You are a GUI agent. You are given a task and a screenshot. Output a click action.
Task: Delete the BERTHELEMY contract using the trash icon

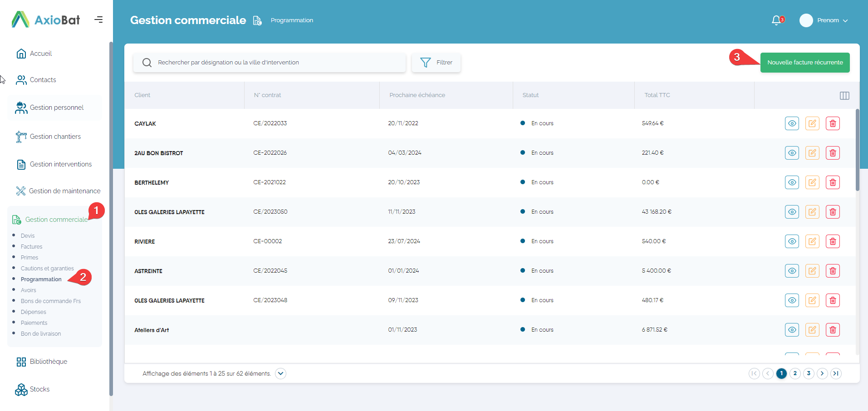[833, 182]
